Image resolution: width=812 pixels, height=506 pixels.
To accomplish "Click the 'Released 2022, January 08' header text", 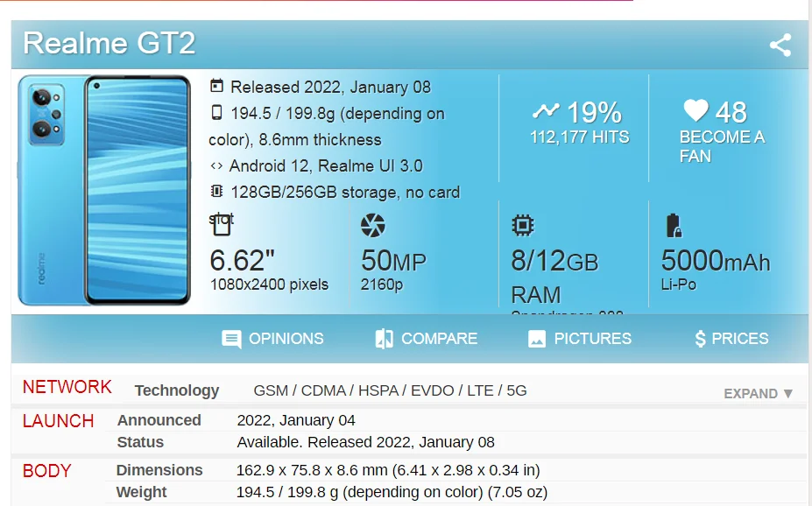I will point(330,87).
